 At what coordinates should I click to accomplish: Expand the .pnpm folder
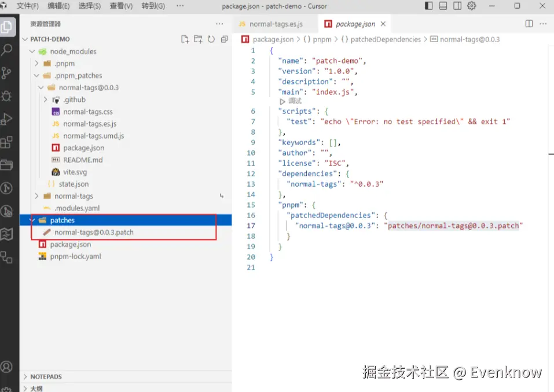click(x=36, y=64)
